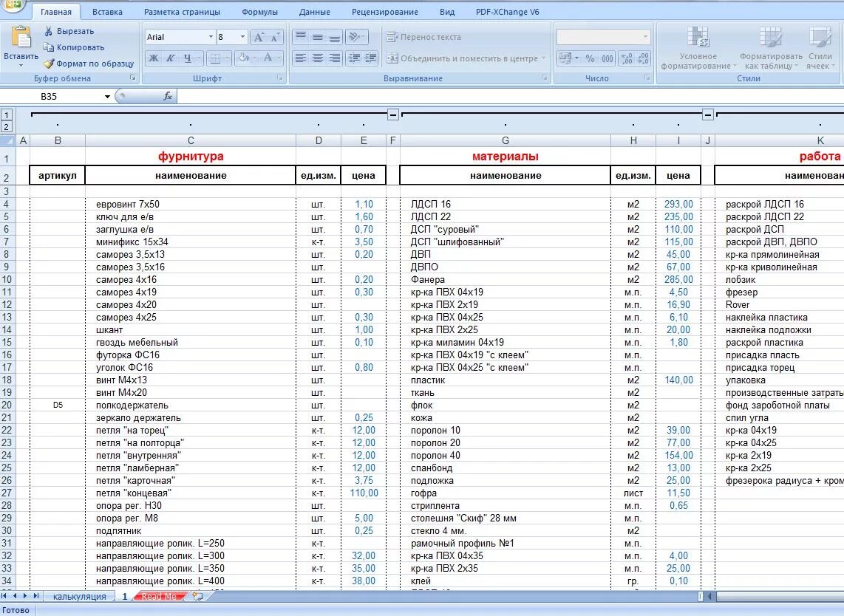Click the Вставить paste clipboard icon
Viewport: 844px width, 616px height.
[21, 38]
